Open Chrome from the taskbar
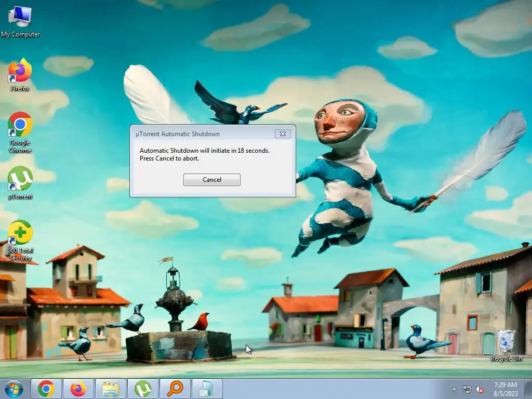The width and height of the screenshot is (532, 399). (46, 389)
